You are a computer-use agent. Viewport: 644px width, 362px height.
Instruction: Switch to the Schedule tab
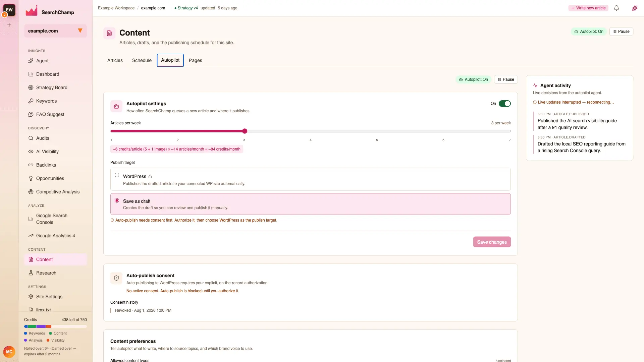click(x=142, y=60)
